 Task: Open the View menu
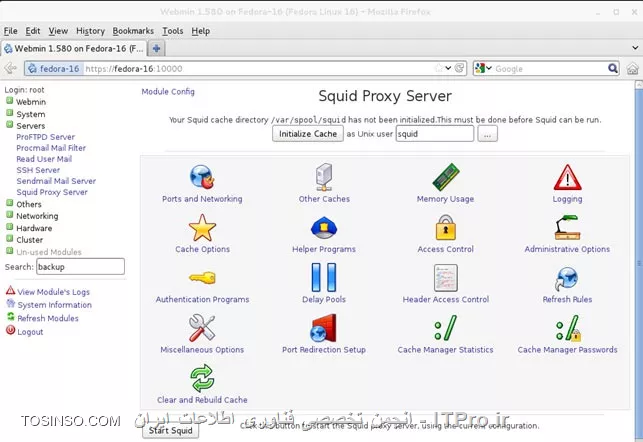[x=58, y=31]
